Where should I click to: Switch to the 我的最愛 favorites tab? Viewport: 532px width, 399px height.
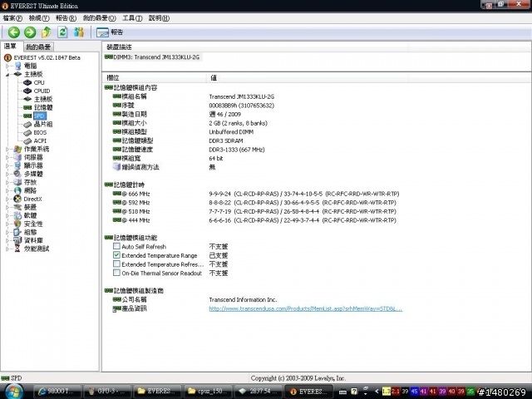click(x=38, y=47)
